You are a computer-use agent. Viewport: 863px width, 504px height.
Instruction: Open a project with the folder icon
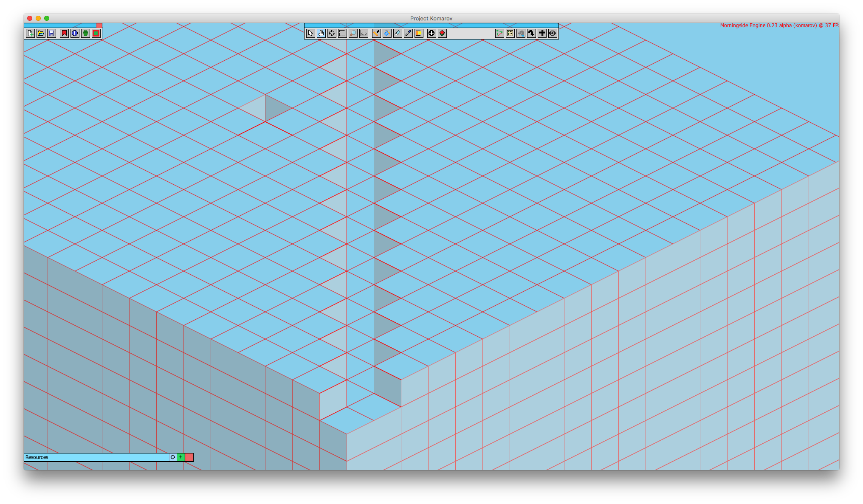pyautogui.click(x=41, y=34)
